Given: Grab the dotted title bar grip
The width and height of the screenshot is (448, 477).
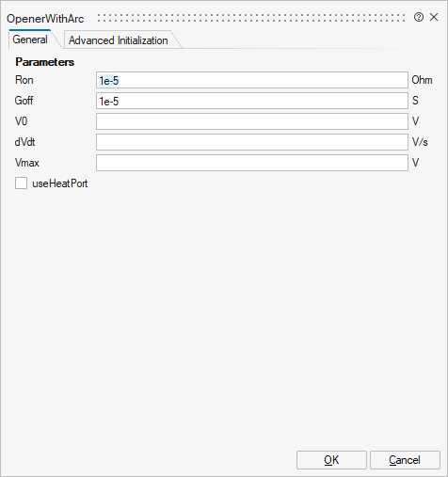Looking at the screenshot, I should pyautogui.click(x=251, y=18).
